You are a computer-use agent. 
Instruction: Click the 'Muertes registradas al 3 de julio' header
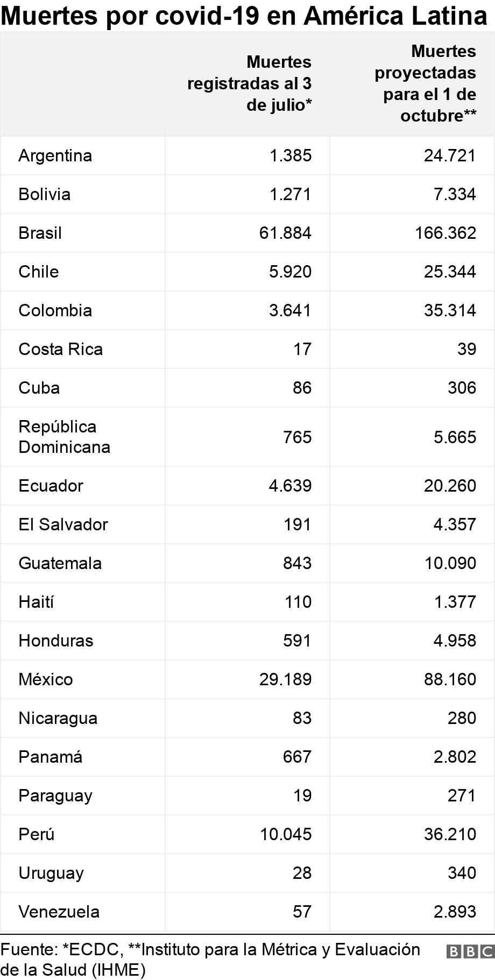point(250,83)
